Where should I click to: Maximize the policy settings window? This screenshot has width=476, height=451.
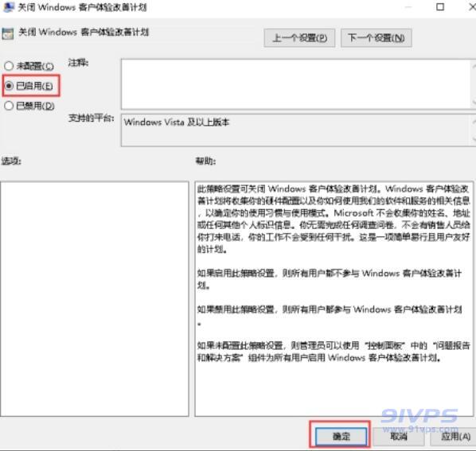(440, 6)
